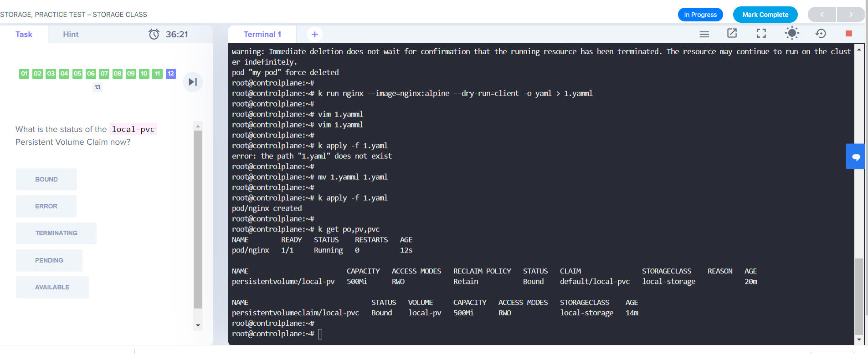This screenshot has height=354, width=868.
Task: Click the reset lab history icon
Action: [x=821, y=33]
